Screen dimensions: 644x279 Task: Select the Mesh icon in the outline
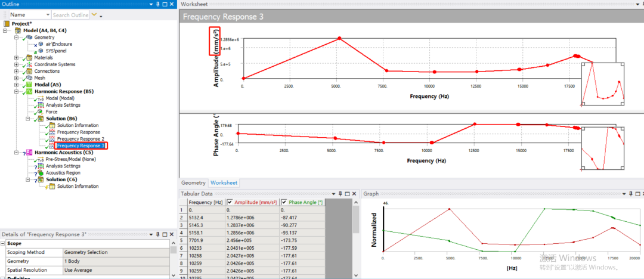(30, 77)
